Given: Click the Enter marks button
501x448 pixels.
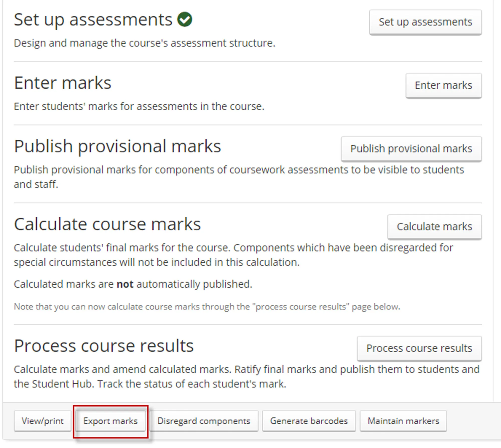Looking at the screenshot, I should tap(443, 85).
